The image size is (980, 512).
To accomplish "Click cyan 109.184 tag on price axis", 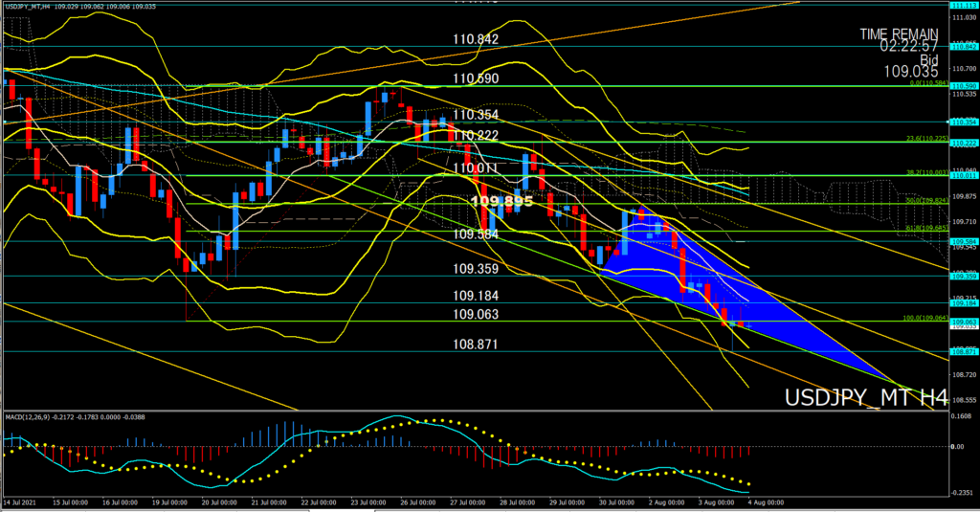I will [x=963, y=303].
